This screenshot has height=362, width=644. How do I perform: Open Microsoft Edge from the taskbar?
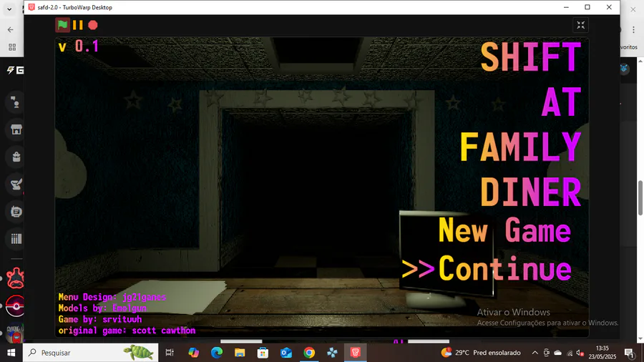pyautogui.click(x=216, y=353)
